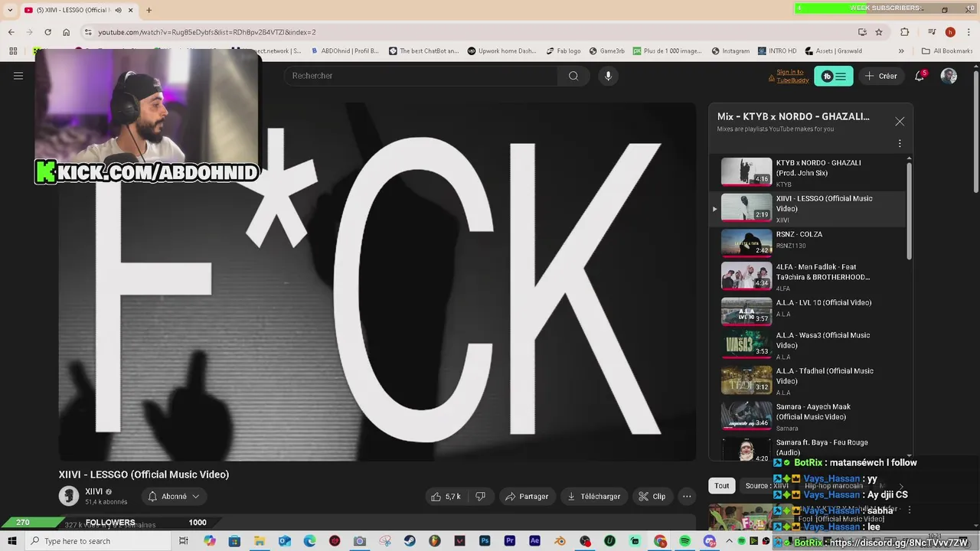Viewport: 980px width, 551px height.
Task: Click the page vertical scrollbar
Action: click(x=975, y=130)
